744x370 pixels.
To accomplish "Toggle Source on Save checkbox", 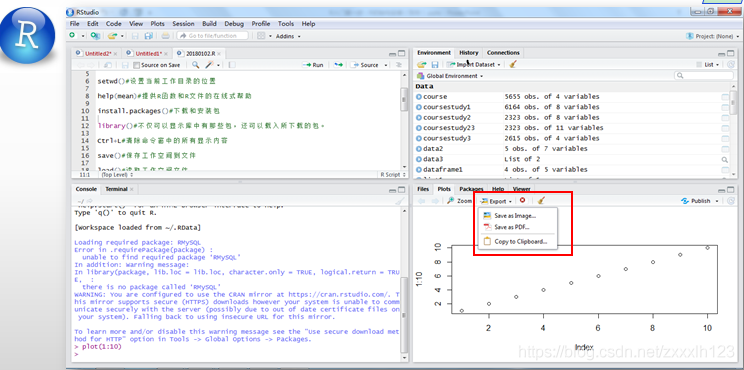I will tap(137, 65).
